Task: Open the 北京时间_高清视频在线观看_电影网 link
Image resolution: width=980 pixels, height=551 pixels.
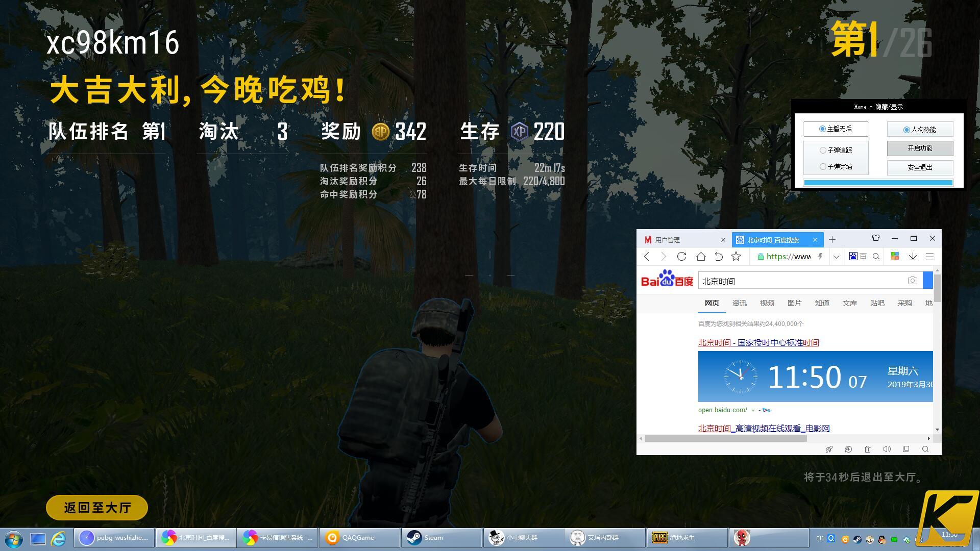Action: (764, 429)
